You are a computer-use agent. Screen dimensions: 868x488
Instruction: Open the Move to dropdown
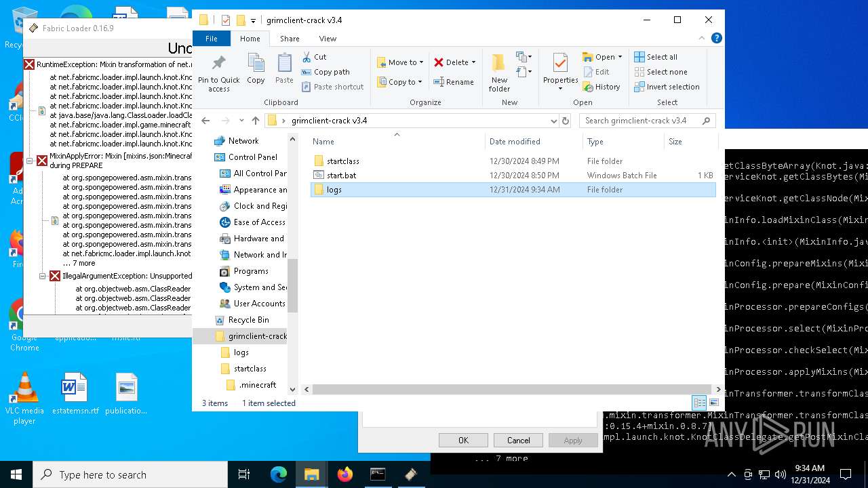(400, 62)
